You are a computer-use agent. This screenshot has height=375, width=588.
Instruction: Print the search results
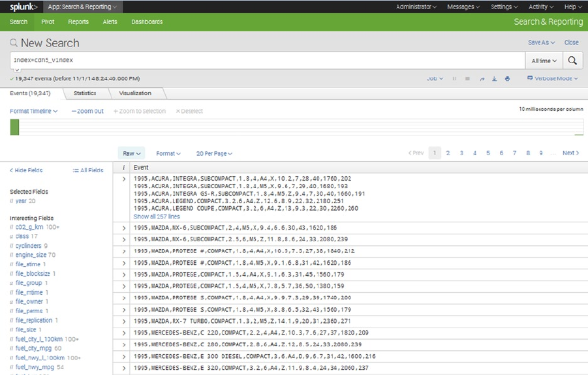point(507,79)
